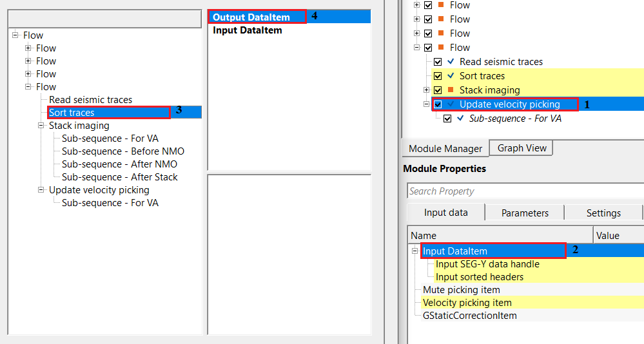Click Stack imaging label in module checkbox tree
644x344 pixels.
489,90
